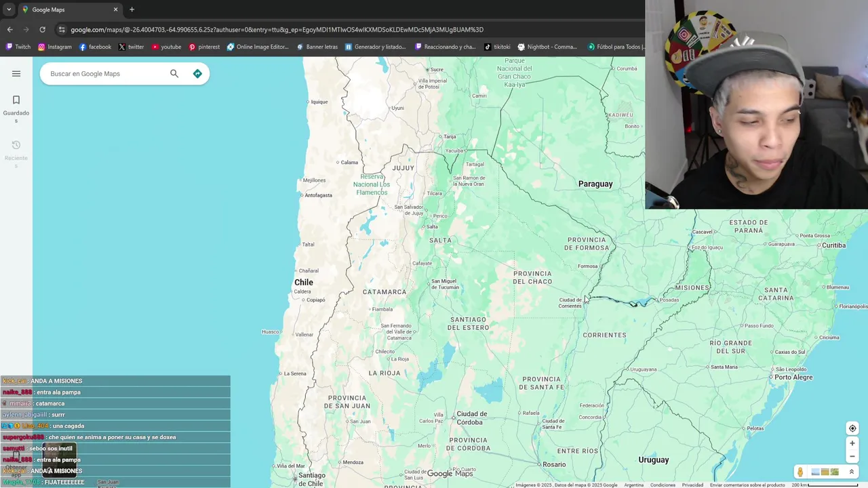Open the Online Image Editor bookmark
The image size is (868, 488).
pyautogui.click(x=258, y=47)
